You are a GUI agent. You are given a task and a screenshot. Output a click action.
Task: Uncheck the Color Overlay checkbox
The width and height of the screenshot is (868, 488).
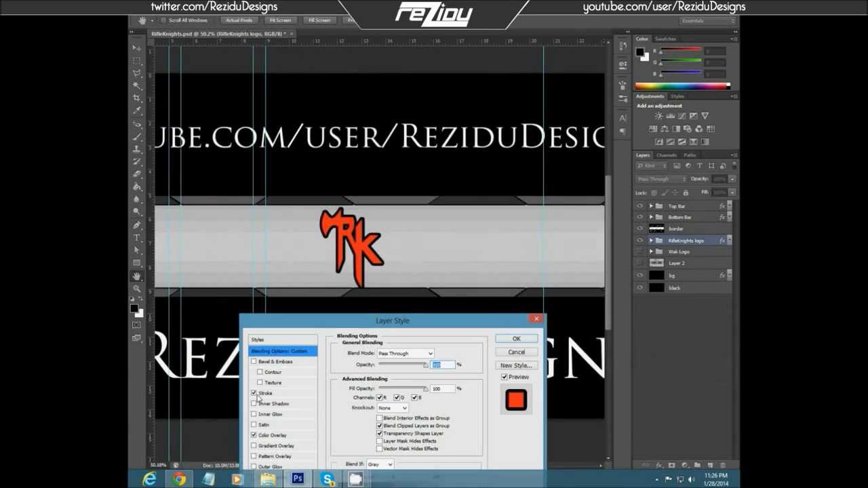pos(254,435)
